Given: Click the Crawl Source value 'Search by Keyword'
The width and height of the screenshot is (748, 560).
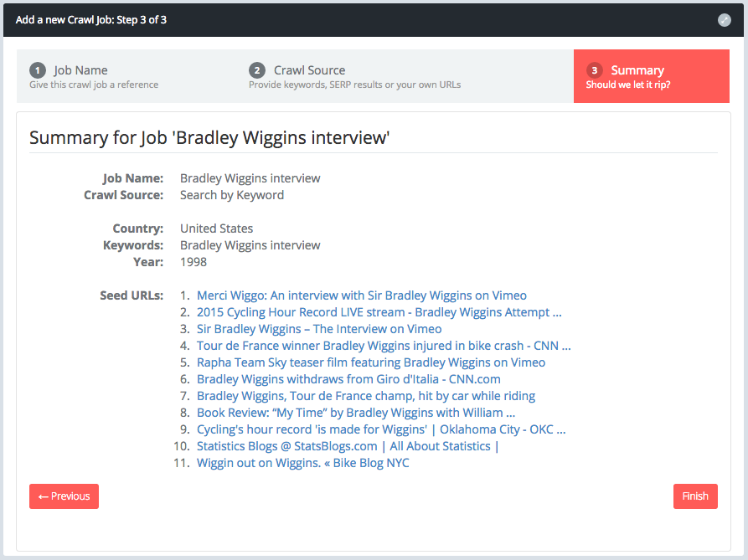Looking at the screenshot, I should coord(232,195).
